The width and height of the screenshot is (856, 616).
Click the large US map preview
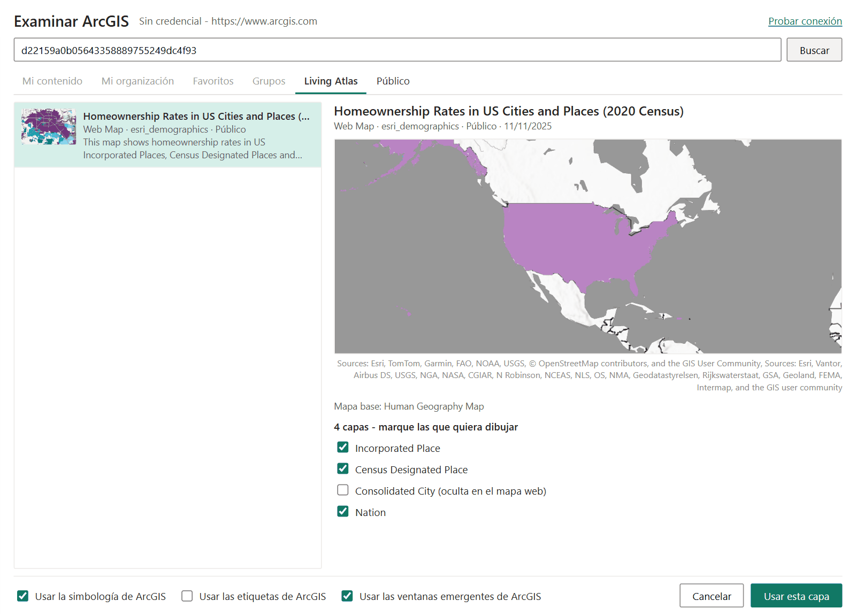tap(588, 247)
